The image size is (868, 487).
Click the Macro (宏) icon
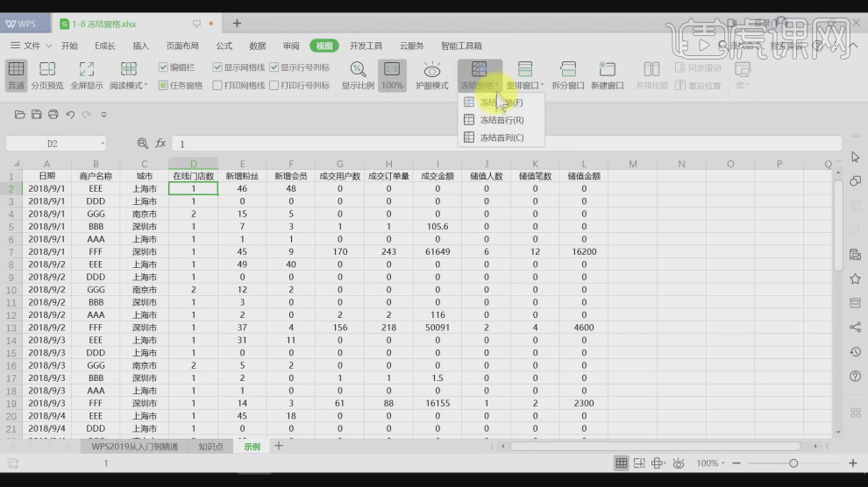743,75
